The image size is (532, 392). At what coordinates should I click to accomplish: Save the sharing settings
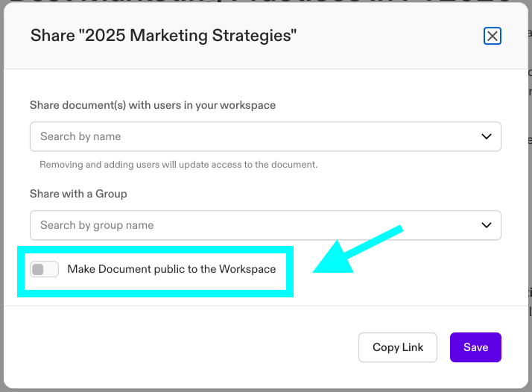pyautogui.click(x=475, y=347)
